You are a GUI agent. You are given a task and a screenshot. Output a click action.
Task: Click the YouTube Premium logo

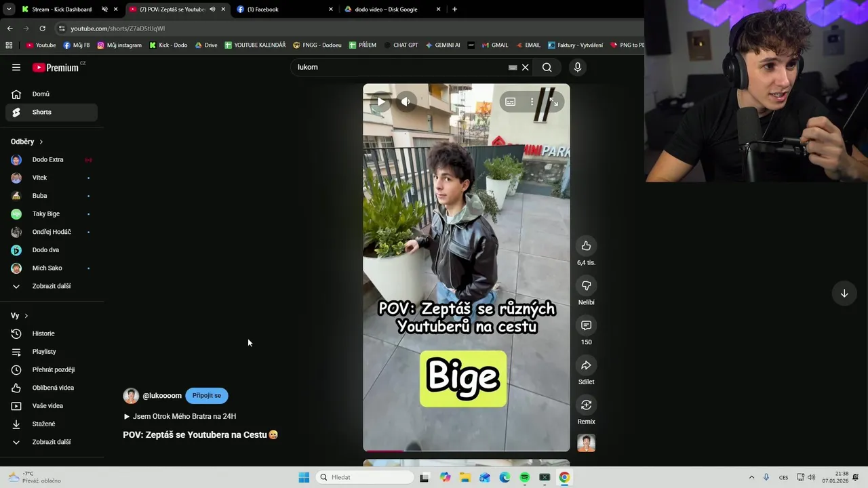click(x=56, y=67)
